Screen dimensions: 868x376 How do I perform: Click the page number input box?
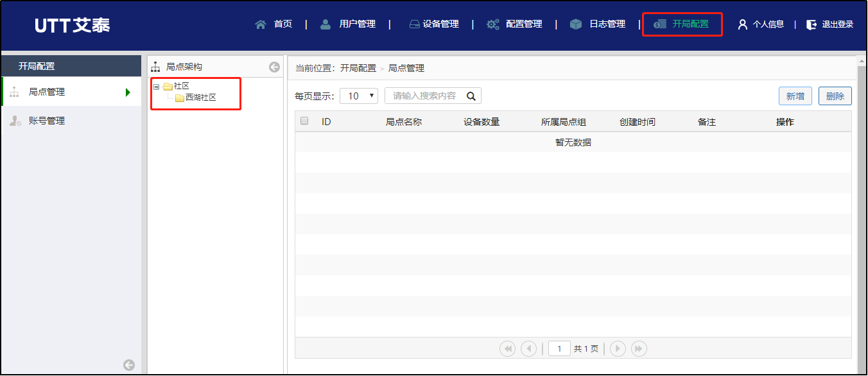(559, 348)
